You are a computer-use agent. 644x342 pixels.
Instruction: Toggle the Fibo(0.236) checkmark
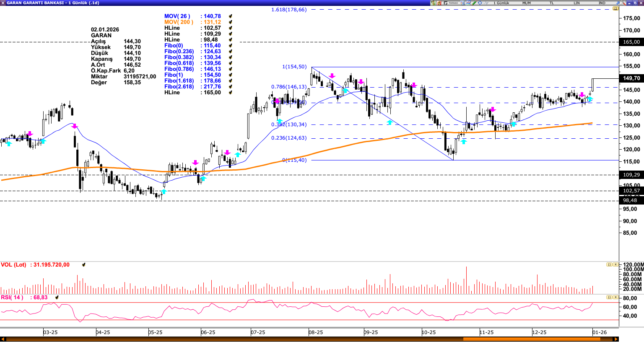coord(231,52)
